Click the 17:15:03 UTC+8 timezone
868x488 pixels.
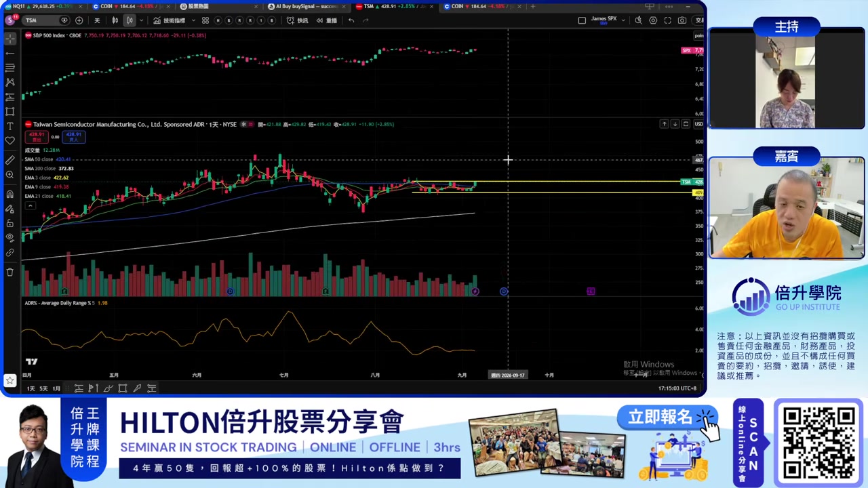click(x=677, y=388)
